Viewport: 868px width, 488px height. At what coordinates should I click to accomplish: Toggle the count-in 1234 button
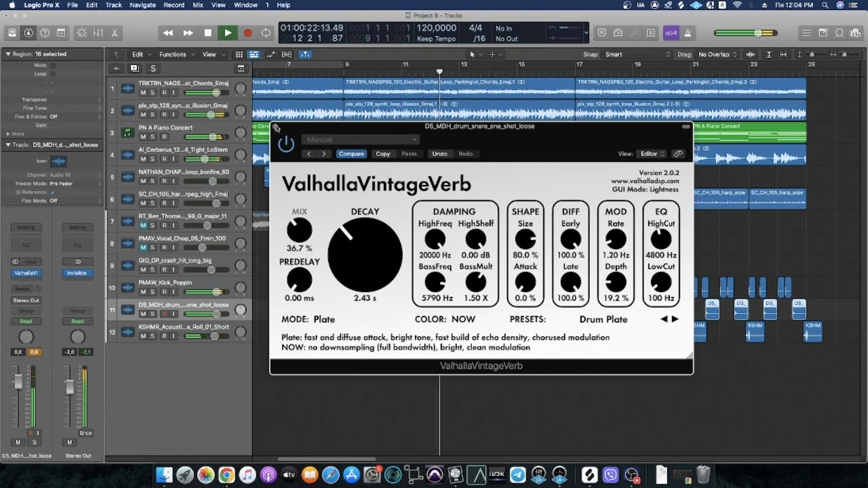click(x=671, y=33)
